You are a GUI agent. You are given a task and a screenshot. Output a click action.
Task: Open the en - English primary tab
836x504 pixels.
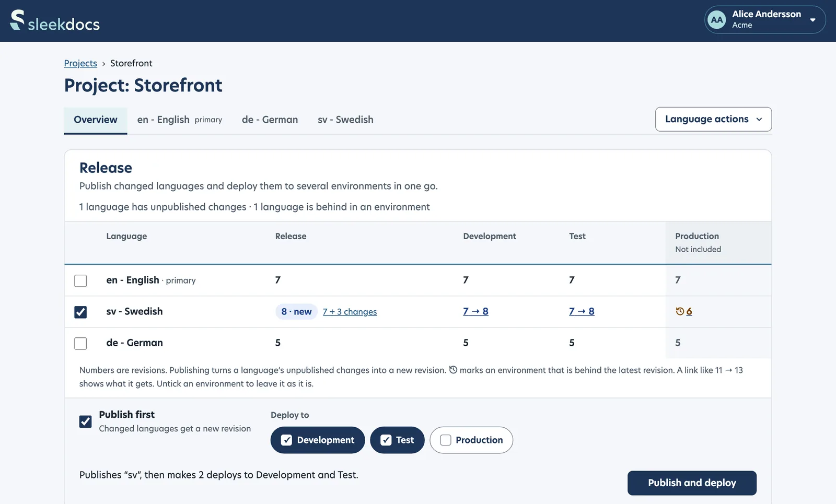180,120
